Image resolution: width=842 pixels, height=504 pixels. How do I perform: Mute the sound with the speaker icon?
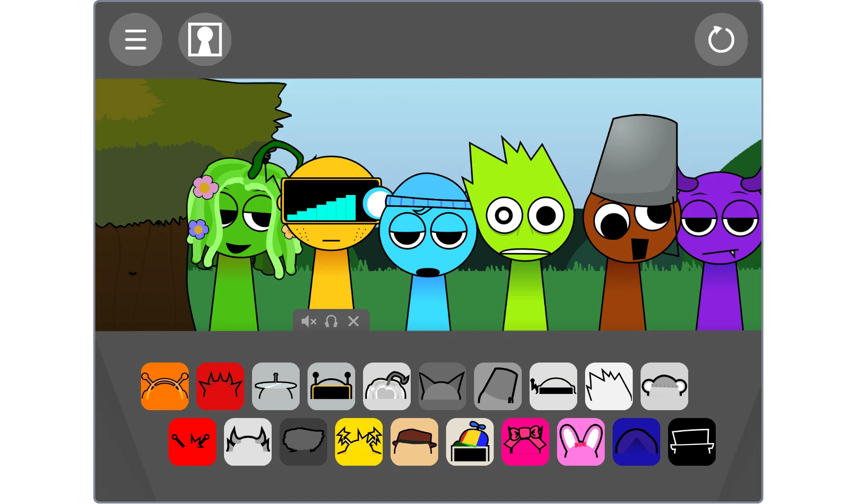[x=309, y=321]
